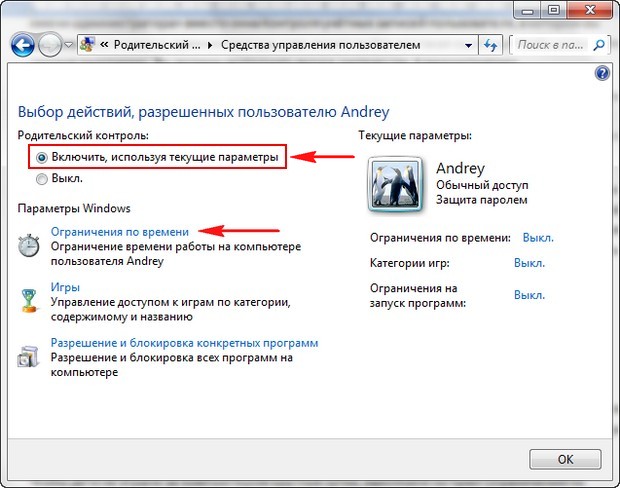Open help with the blue question icon
The image size is (620, 488).
pos(602,74)
